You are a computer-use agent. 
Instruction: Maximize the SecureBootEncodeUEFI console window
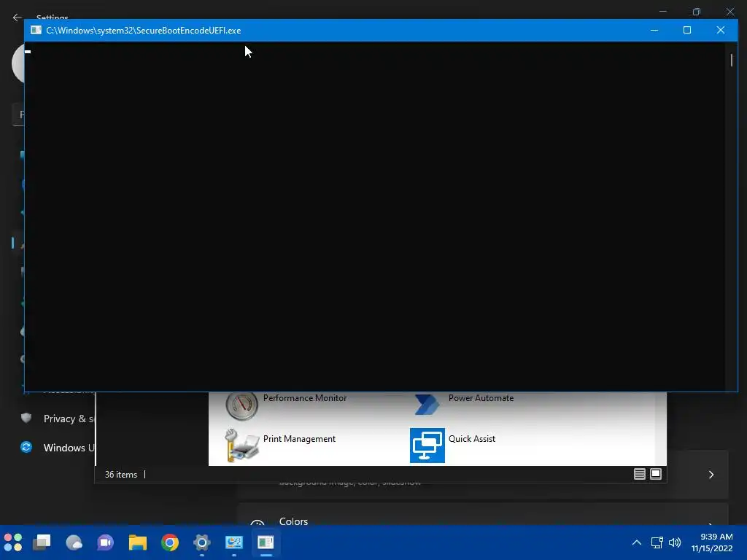(687, 30)
